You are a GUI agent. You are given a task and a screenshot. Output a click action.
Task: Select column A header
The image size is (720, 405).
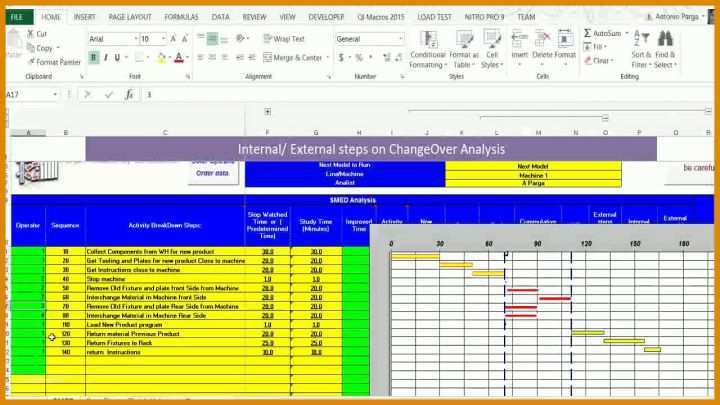tap(28, 133)
